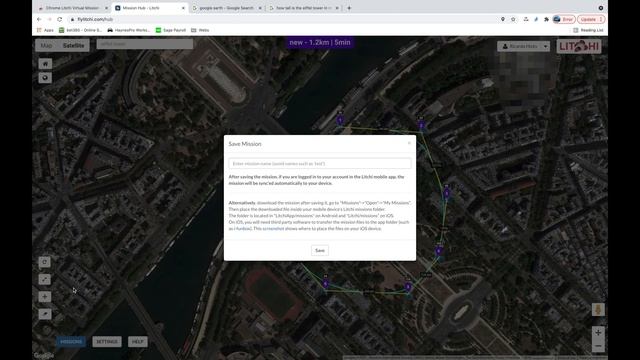Click the Chrome Update button
Viewport: 640px width, 360px height.
pos(591,19)
